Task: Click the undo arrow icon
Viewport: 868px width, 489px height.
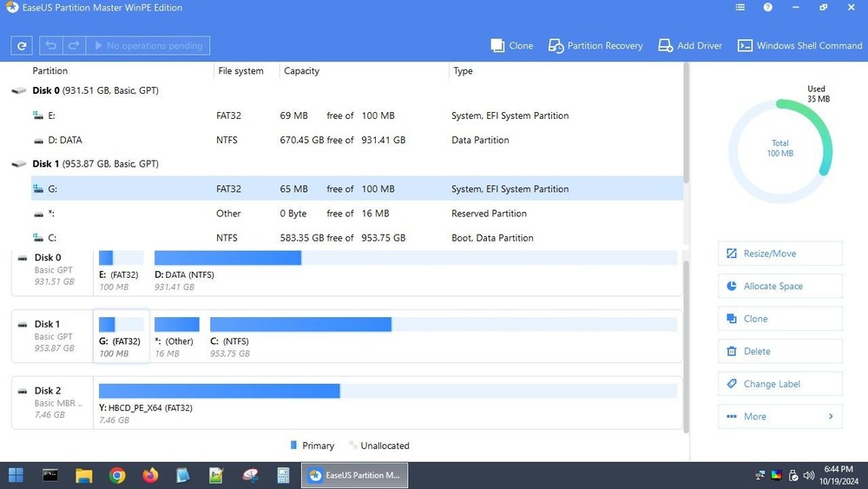Action: 51,45
